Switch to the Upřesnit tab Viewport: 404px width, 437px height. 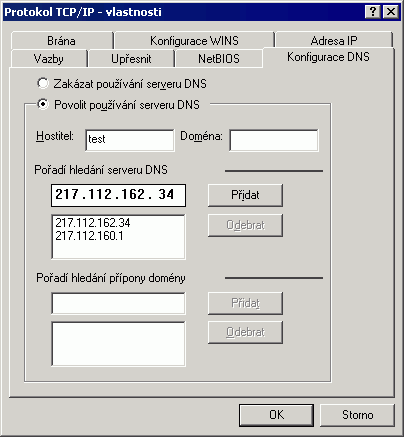(131, 59)
